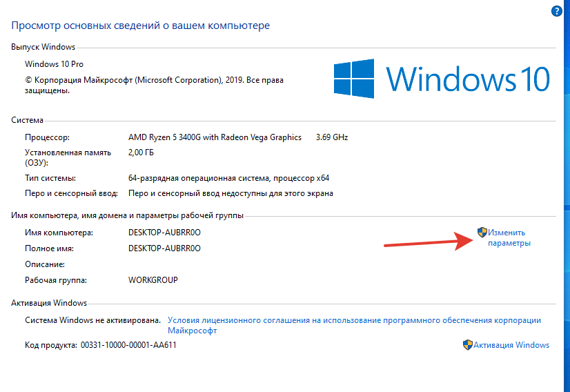Click the AMD Ryzen 5 3400G processor value

coord(215,137)
